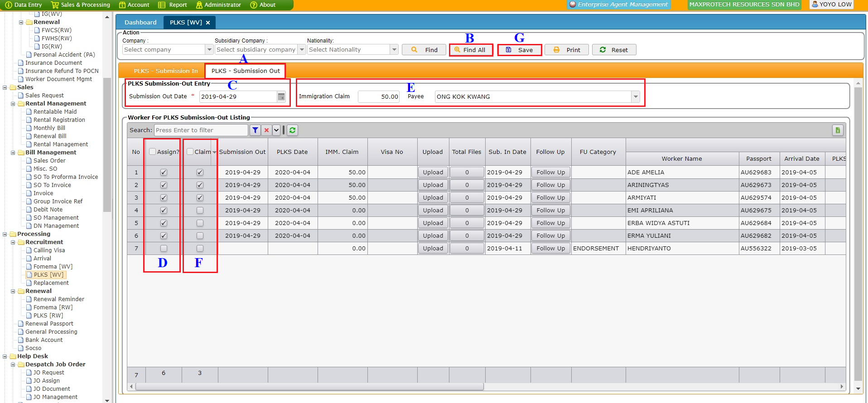
Task: Tick the Assign checkbox for HENDRIYANTO row
Action: click(x=164, y=249)
